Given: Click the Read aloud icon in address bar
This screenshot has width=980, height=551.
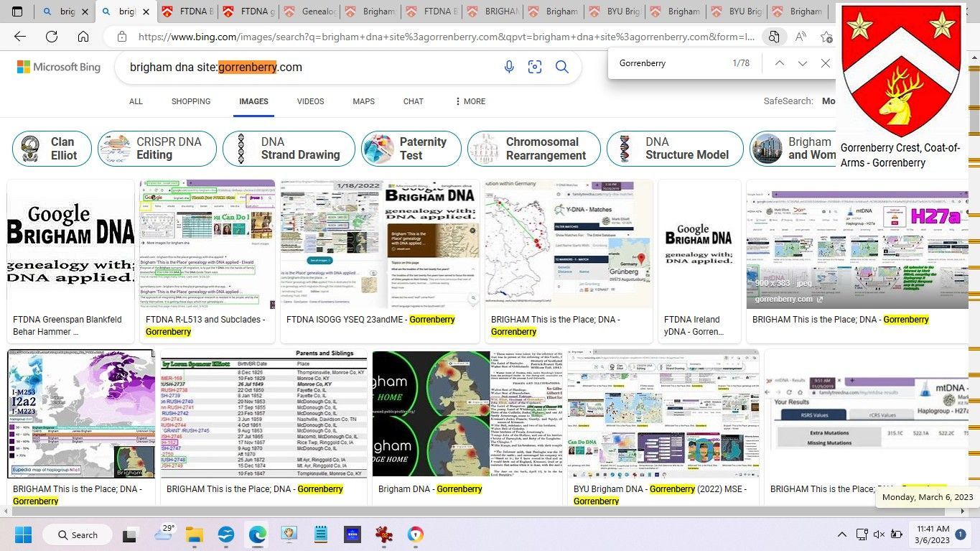Looking at the screenshot, I should point(801,37).
